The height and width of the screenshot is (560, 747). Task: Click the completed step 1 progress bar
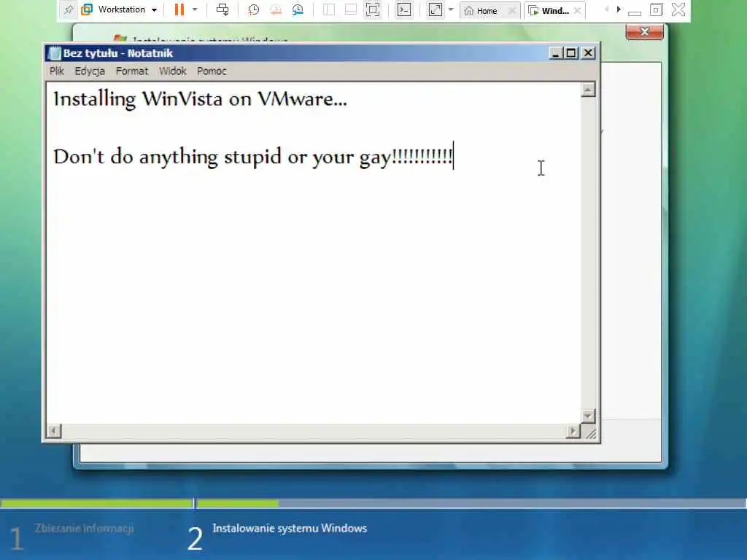pos(97,503)
